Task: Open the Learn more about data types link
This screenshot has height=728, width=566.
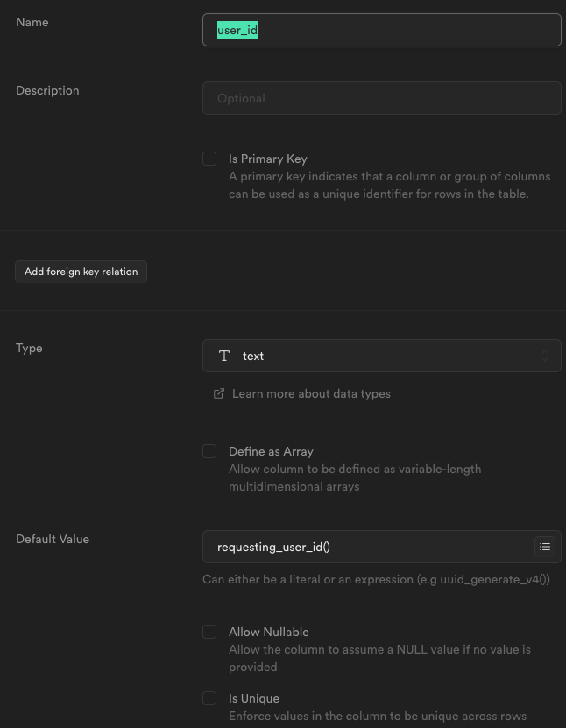Action: coord(311,393)
